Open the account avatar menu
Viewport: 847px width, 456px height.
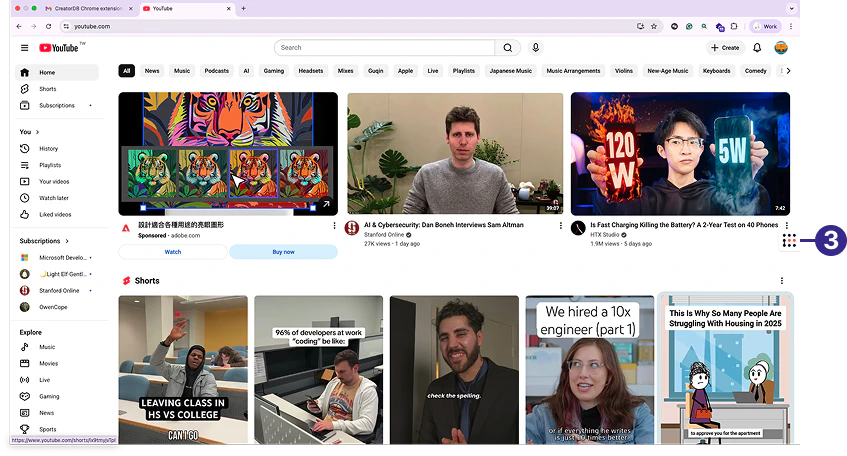(781, 48)
